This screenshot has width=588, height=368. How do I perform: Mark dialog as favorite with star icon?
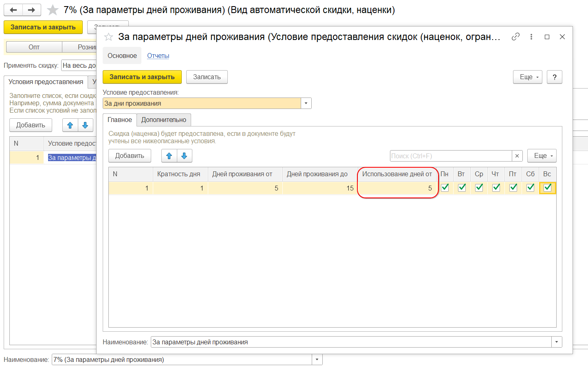(x=108, y=37)
